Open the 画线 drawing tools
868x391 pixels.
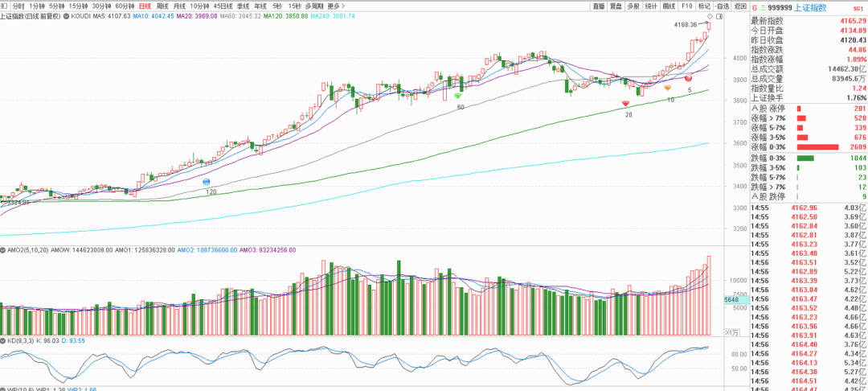pos(669,6)
